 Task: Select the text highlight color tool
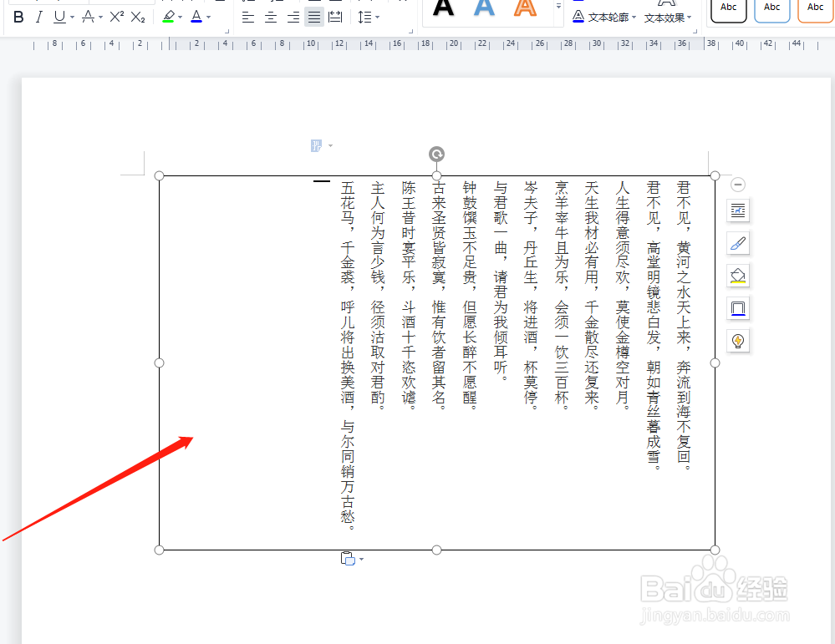click(x=170, y=17)
